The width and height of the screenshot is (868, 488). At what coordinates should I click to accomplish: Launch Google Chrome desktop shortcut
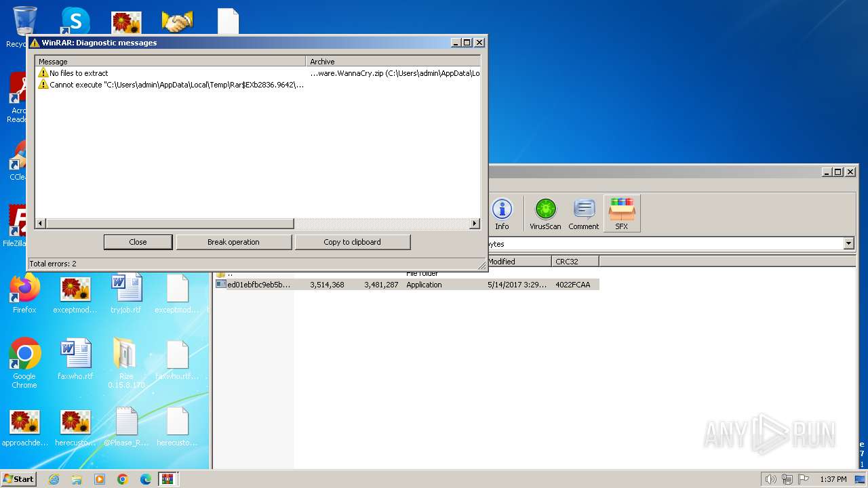coord(24,363)
